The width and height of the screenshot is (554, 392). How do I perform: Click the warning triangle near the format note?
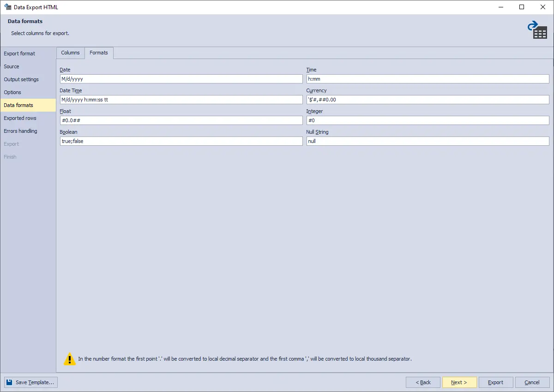70,359
